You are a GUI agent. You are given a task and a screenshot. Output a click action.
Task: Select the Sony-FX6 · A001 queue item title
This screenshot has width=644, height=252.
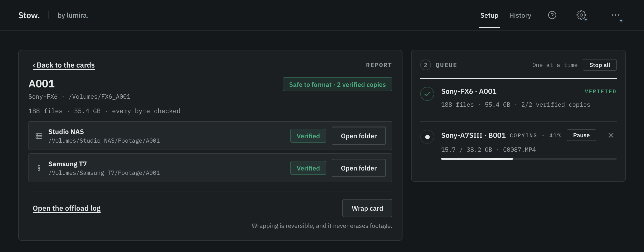[469, 91]
